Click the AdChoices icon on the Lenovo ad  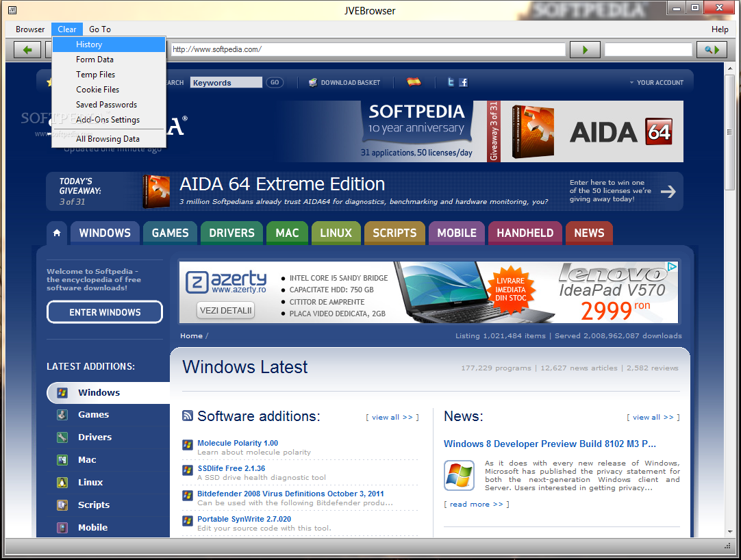tap(672, 267)
